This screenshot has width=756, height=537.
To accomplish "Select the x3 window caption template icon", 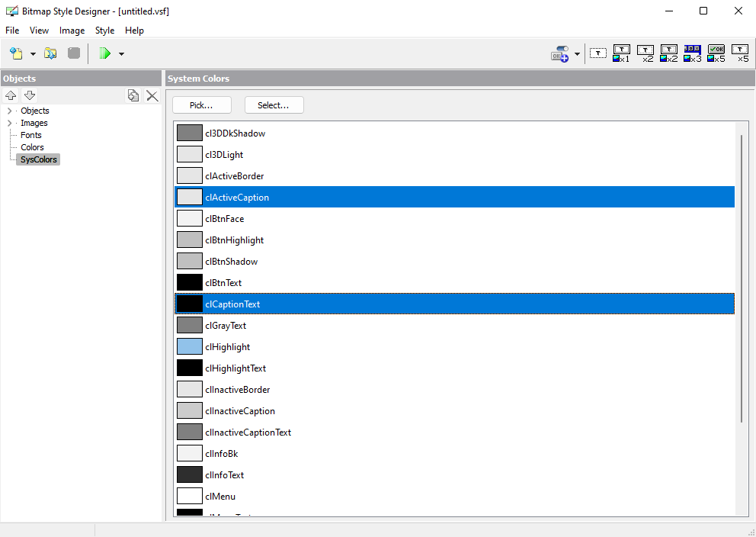I will [692, 53].
